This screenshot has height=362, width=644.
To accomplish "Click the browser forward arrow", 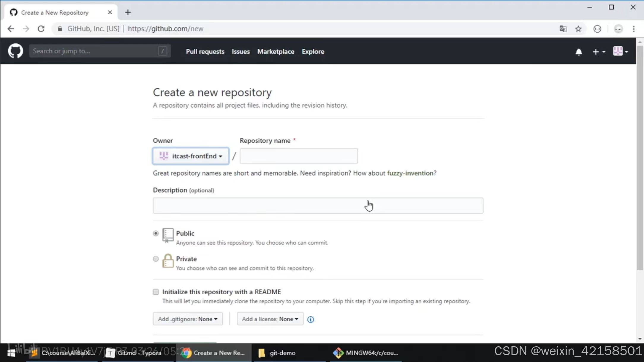I will [x=26, y=29].
